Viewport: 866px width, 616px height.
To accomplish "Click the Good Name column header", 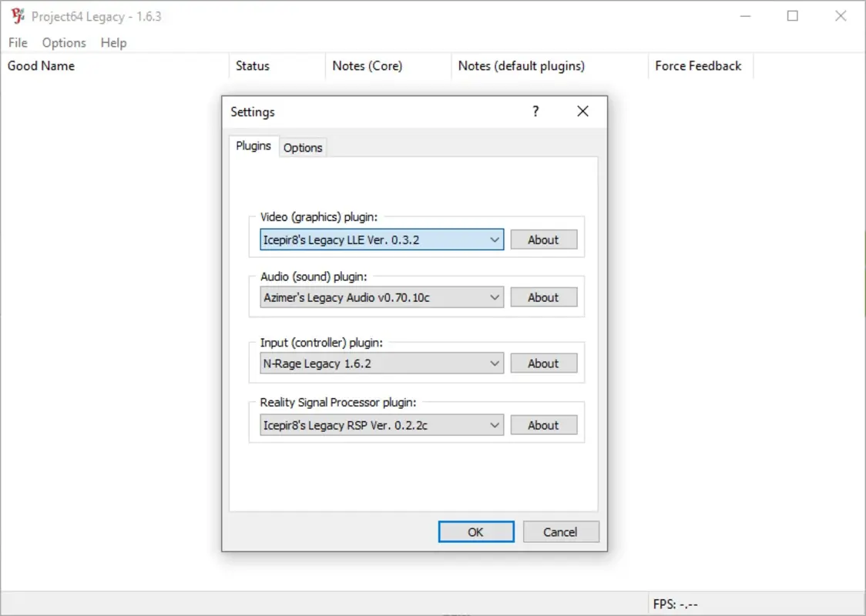I will pos(41,66).
